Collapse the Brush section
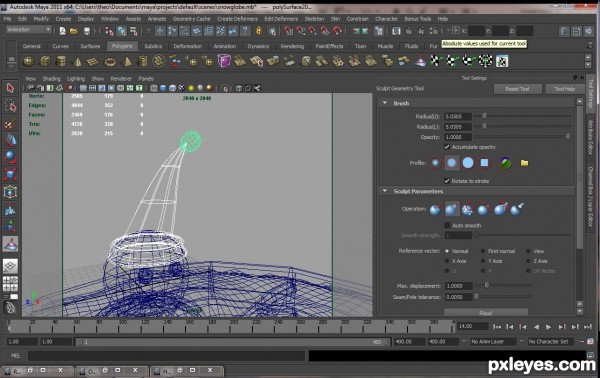This screenshot has height=378, width=600. coord(385,103)
